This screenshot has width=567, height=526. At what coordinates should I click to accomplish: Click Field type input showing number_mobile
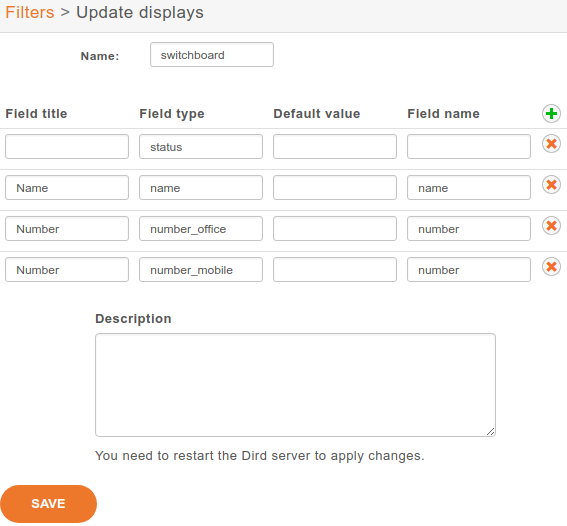pos(201,270)
